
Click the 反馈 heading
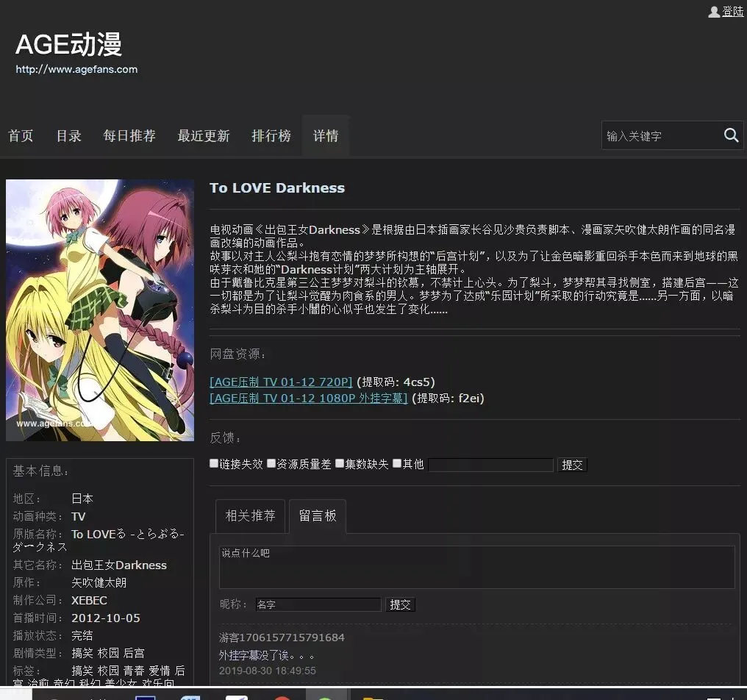(x=225, y=438)
